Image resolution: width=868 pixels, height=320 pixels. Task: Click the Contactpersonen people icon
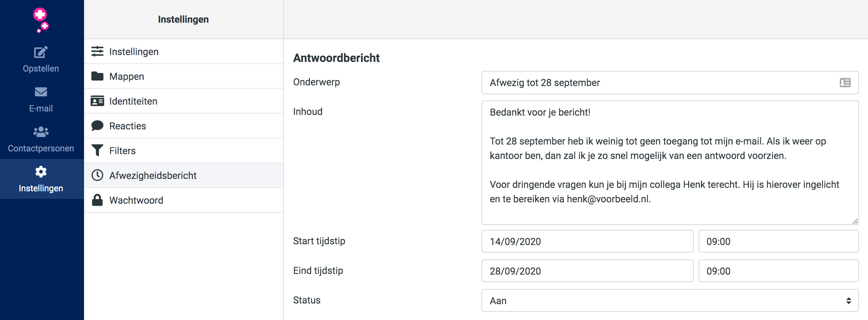click(x=41, y=132)
